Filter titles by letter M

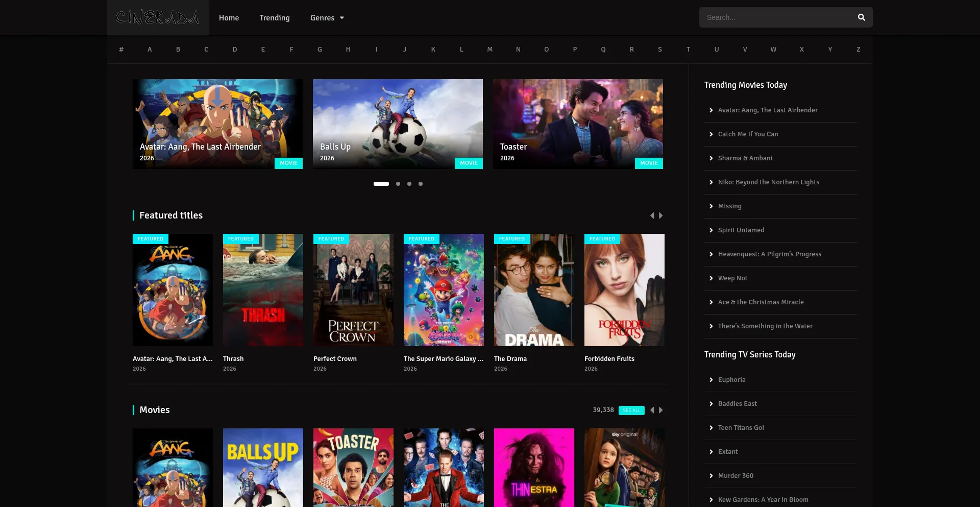click(x=490, y=50)
